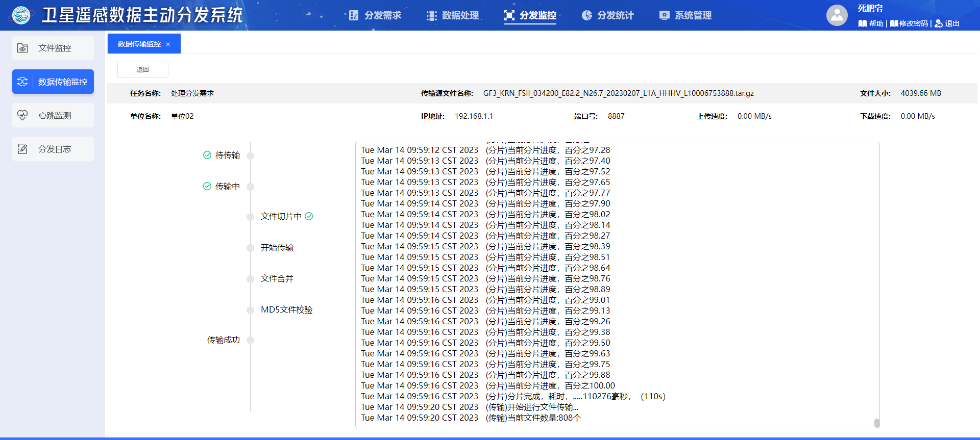Viewport: 980px width, 440px height.
Task: Click the log line 百分之99.50
Action: [x=485, y=343]
